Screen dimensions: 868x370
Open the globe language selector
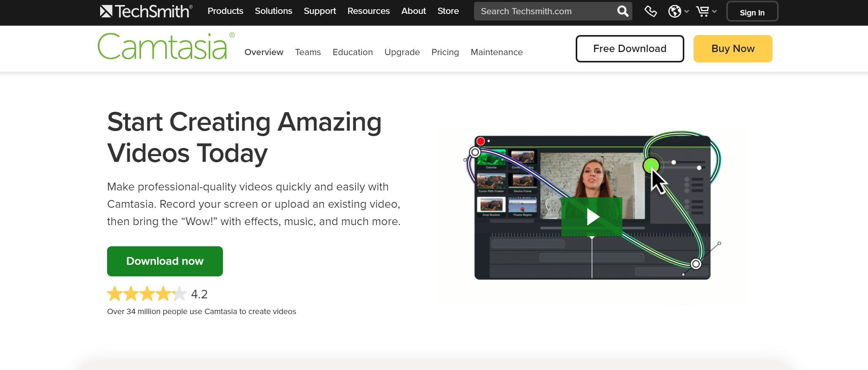coord(678,11)
